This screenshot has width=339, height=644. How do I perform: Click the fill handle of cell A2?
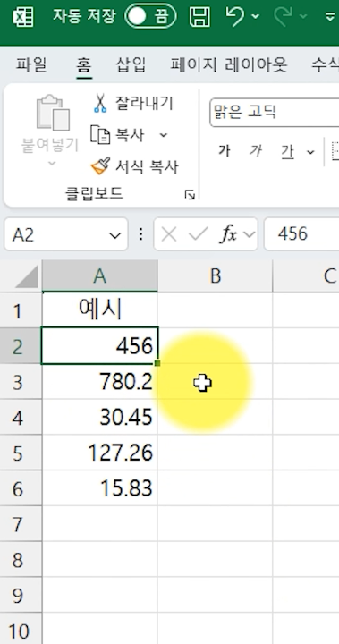point(157,363)
